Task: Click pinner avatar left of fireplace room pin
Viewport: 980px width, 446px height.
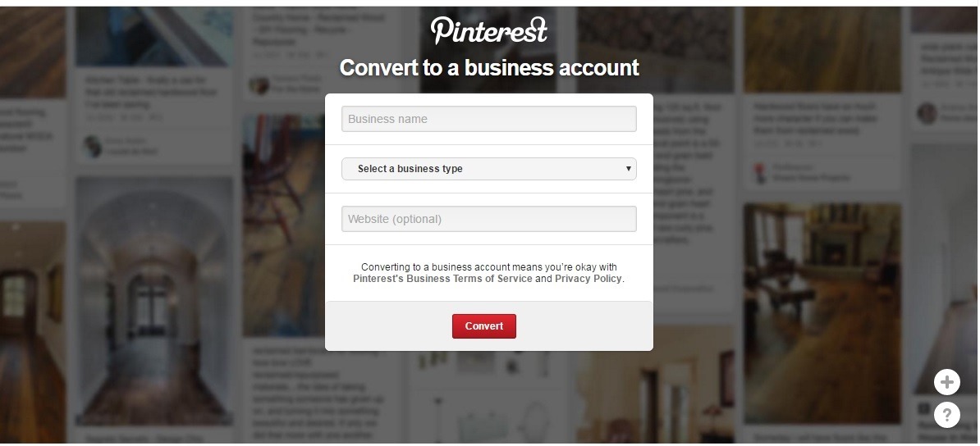Action: (x=759, y=172)
